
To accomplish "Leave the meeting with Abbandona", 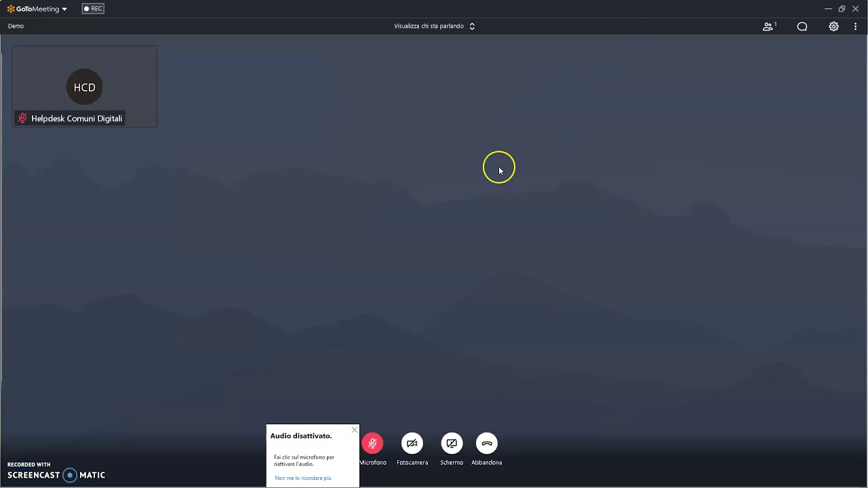I will click(x=487, y=444).
